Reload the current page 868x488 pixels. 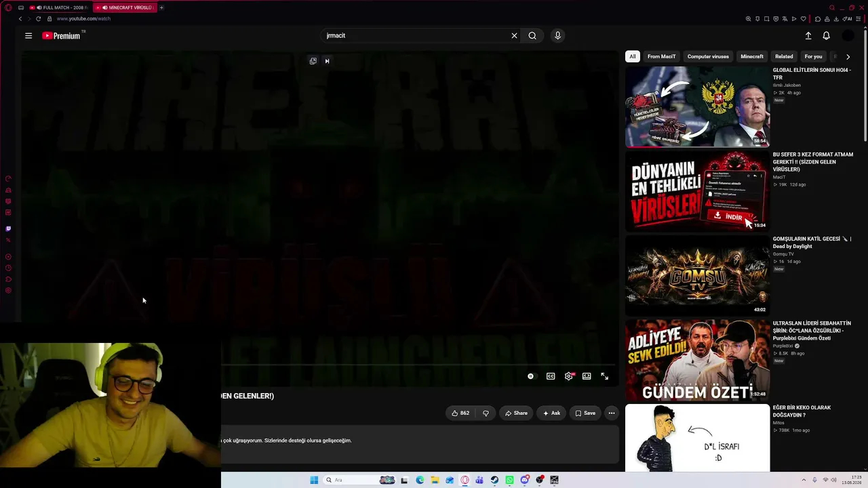coord(38,19)
